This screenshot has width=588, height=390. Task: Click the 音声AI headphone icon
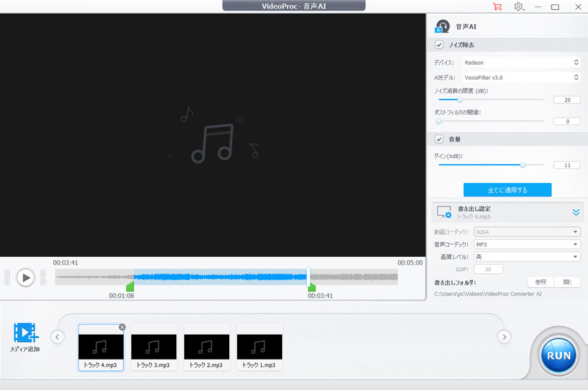[443, 26]
